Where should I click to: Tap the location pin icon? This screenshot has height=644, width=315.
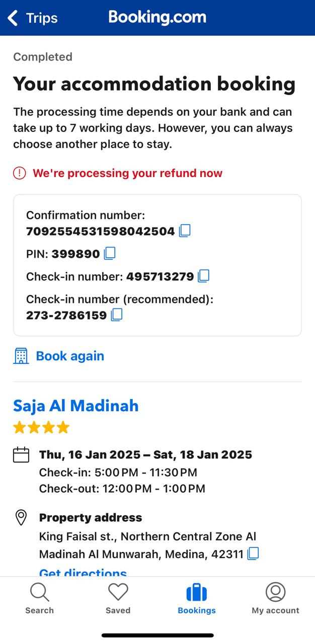click(21, 518)
